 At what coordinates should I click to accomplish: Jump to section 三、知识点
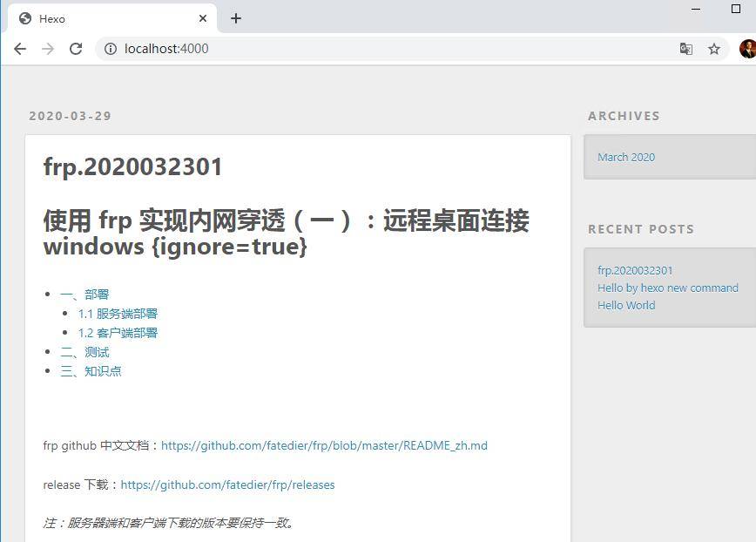point(91,370)
